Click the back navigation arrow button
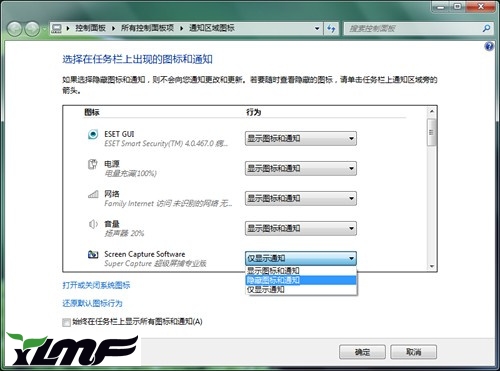 click(15, 29)
